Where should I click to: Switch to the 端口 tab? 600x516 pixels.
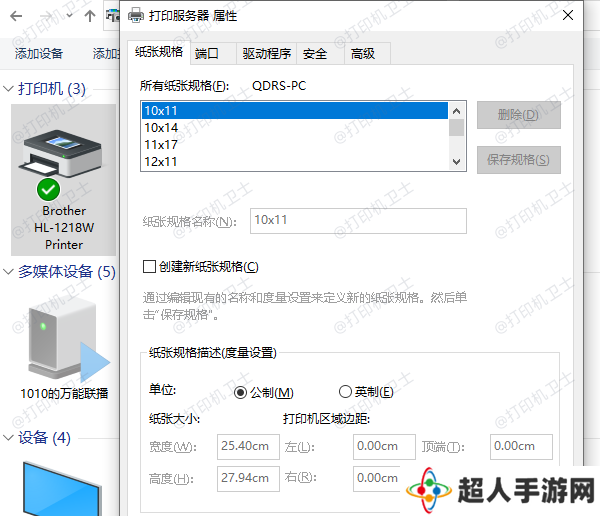pyautogui.click(x=208, y=54)
